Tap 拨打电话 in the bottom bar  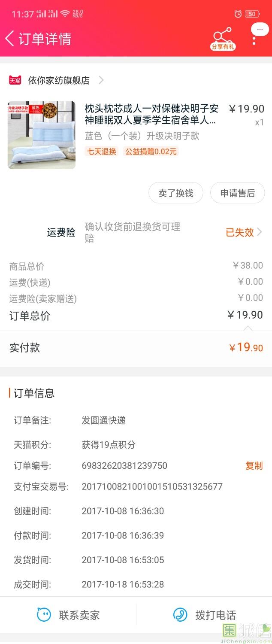click(215, 615)
